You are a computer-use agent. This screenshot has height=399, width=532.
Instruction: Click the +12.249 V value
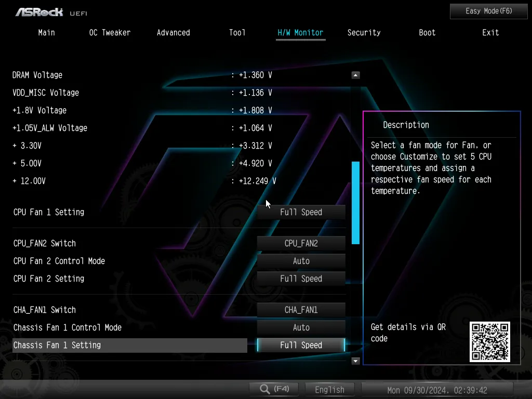coord(257,181)
